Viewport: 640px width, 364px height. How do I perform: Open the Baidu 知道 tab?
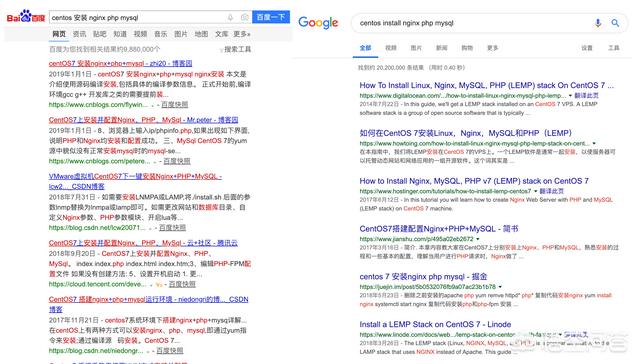coord(120,34)
